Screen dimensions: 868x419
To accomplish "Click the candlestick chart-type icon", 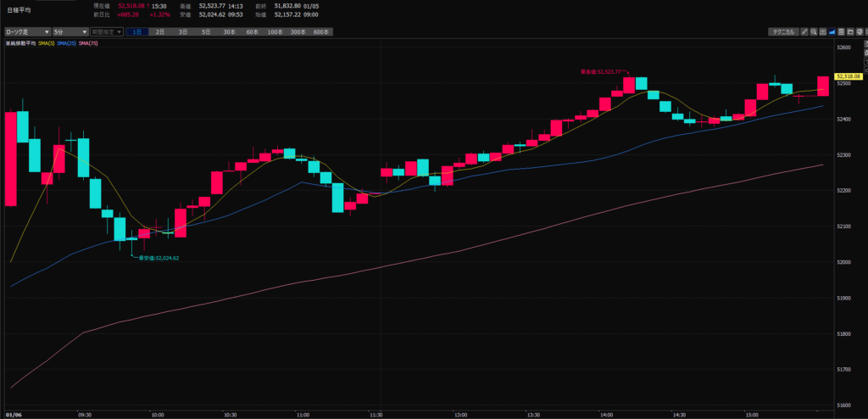I will (x=823, y=31).
